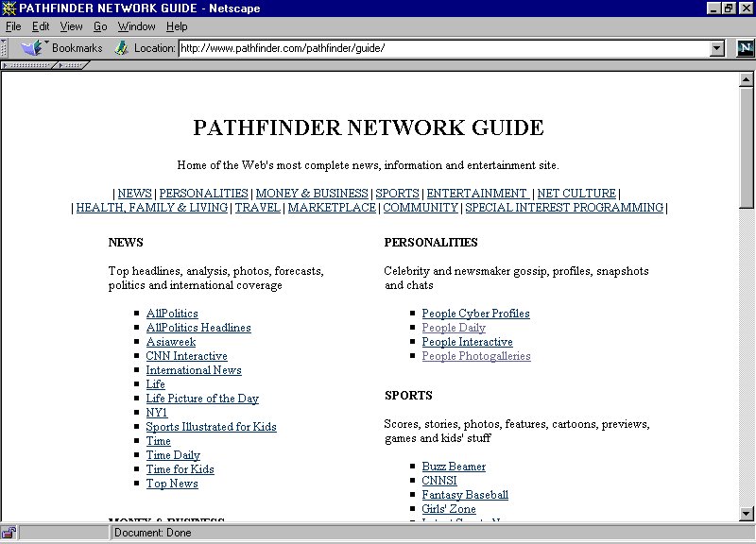Open the NET CULTURE category link
This screenshot has width=756, height=544.
pyautogui.click(x=576, y=194)
